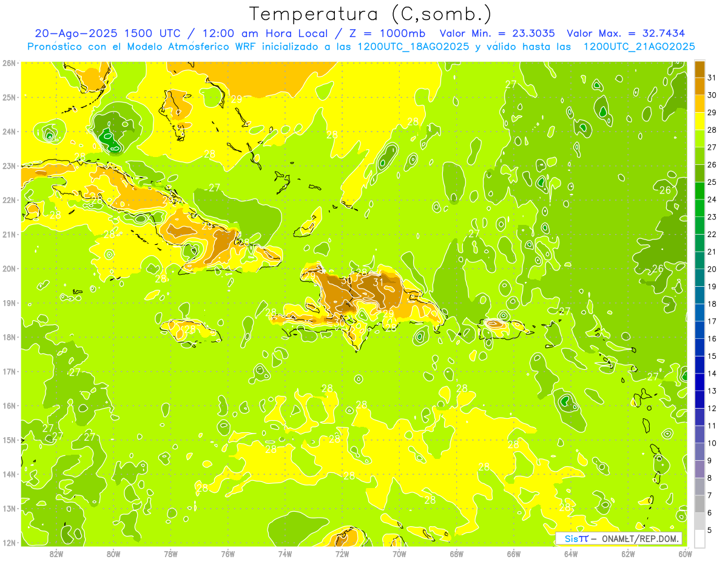Click the 78W longitude axis label
Screen dimensions: 728x562
(170, 554)
